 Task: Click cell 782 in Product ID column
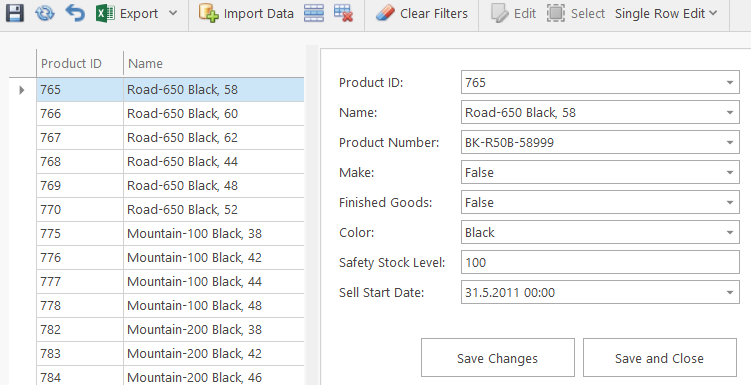[x=80, y=329]
